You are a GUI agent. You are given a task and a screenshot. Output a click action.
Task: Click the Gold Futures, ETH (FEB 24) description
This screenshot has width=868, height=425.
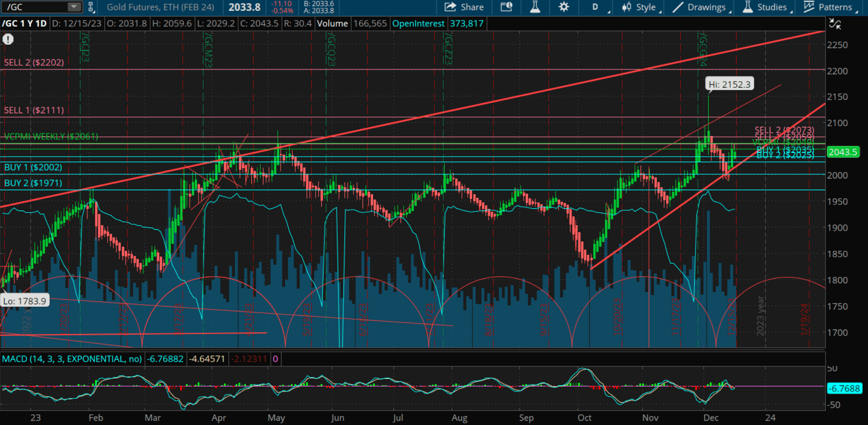(160, 7)
